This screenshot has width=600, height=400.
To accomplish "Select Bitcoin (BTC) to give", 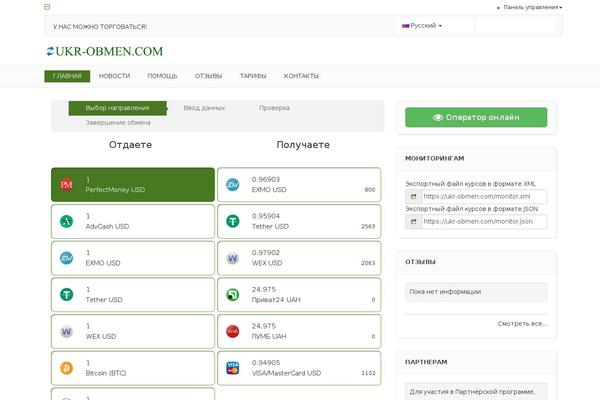I will pos(133,368).
